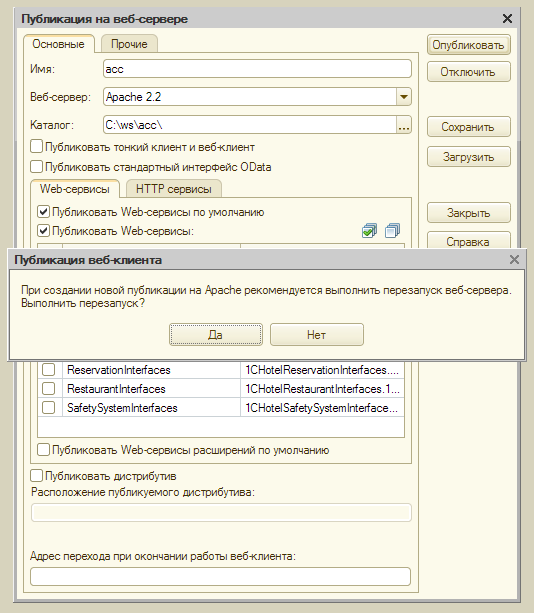This screenshot has height=613, width=534.
Task: Switch to the Прочие tab
Action: coord(129,44)
